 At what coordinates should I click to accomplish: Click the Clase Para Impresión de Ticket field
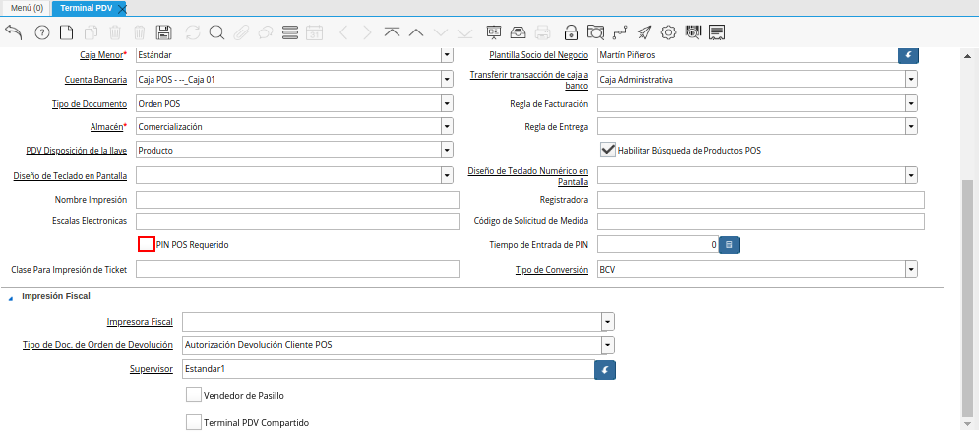pyautogui.click(x=297, y=269)
